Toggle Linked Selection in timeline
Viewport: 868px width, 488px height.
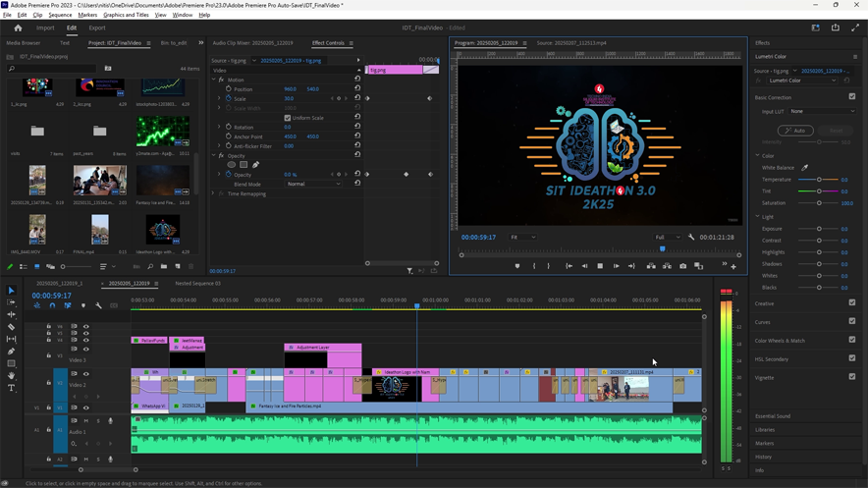[68, 305]
